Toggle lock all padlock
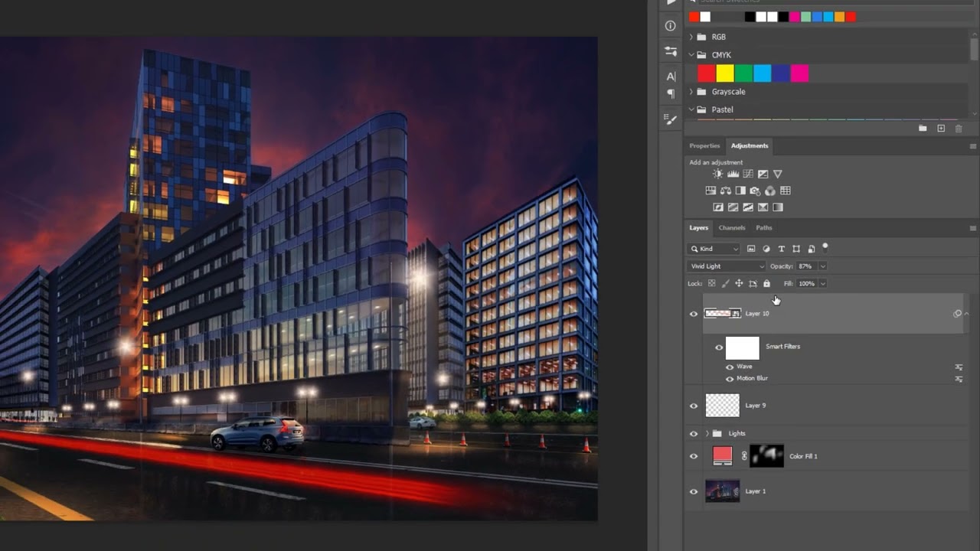Screen dimensions: 980x551 click(766, 283)
